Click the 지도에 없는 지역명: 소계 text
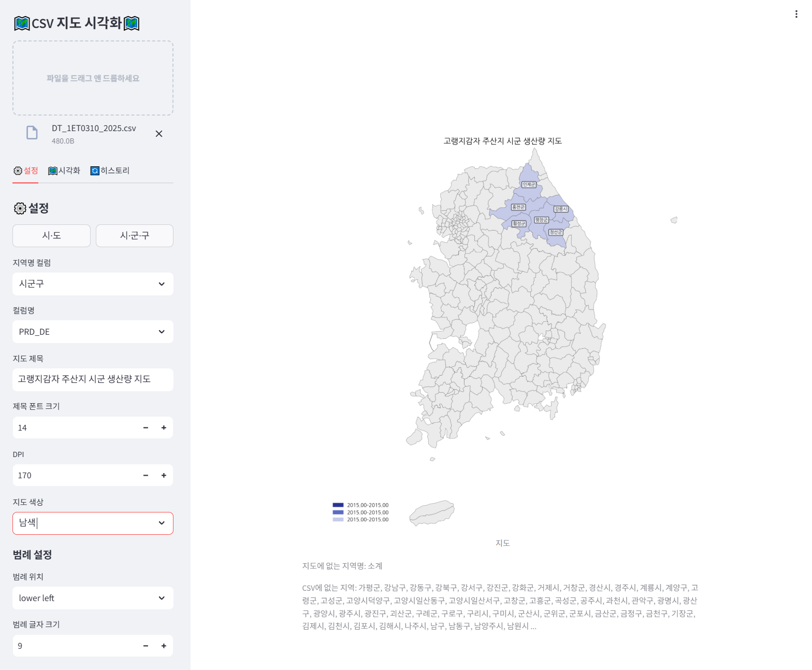Screen dimensions: 812x670 (342, 566)
